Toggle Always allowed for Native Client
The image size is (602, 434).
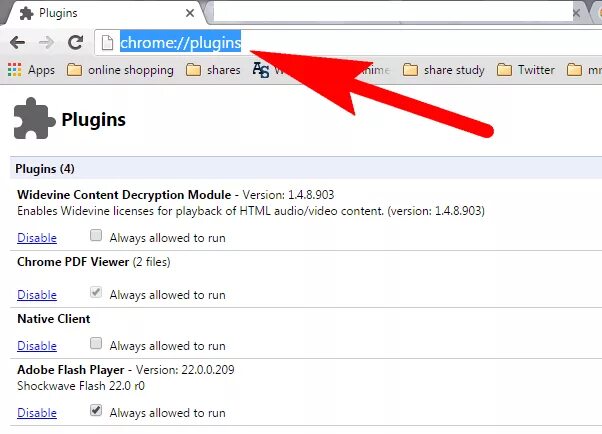(96, 343)
